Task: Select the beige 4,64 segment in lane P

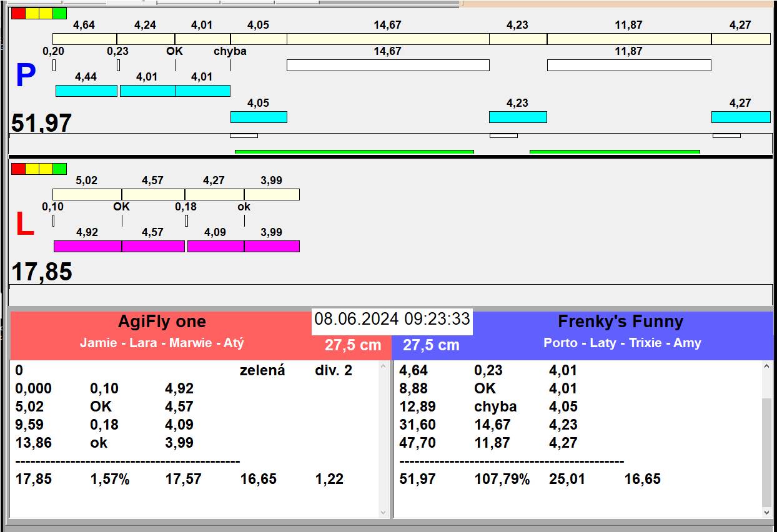Action: tap(84, 39)
